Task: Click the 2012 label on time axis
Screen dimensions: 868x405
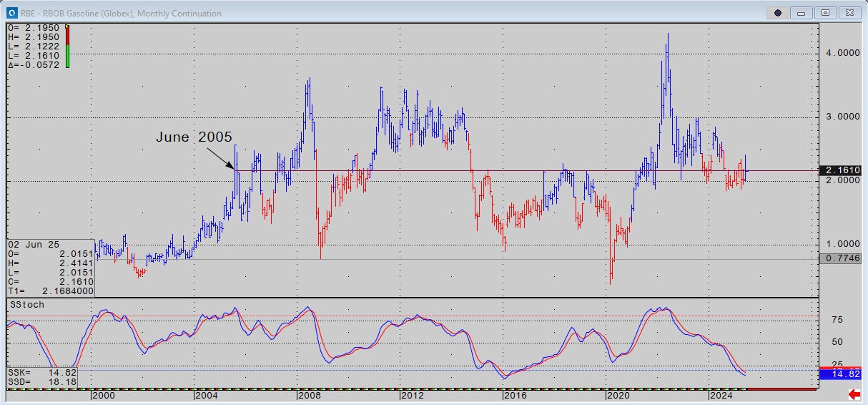Action: point(412,395)
